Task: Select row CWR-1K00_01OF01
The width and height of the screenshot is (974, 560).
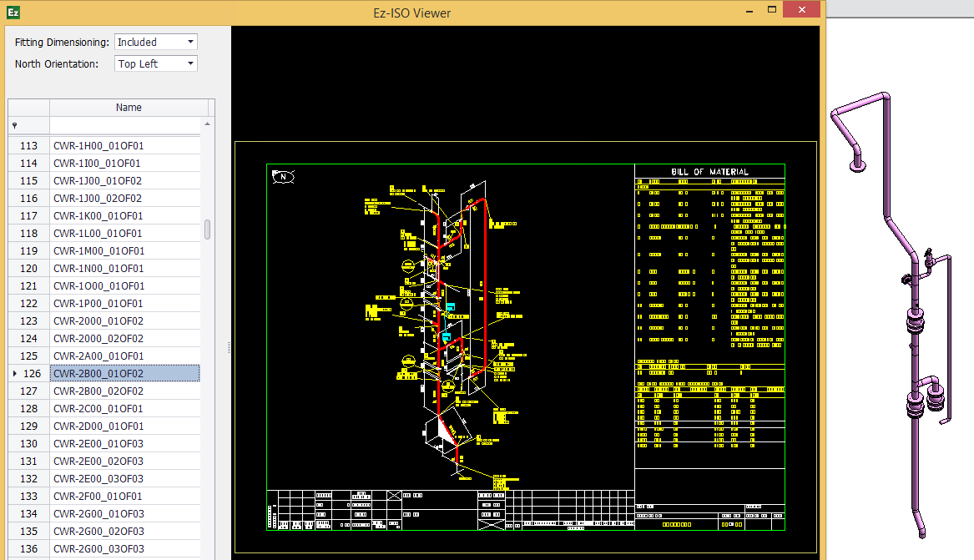Action: (125, 215)
